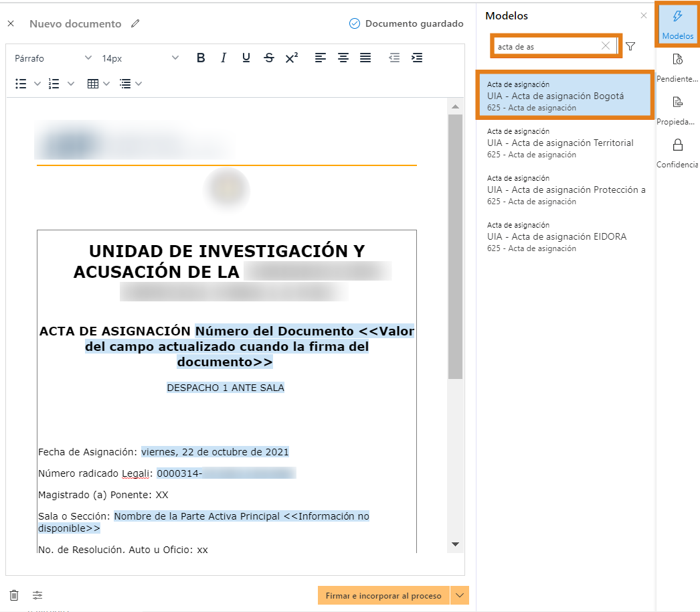Select the Italic formatting icon
This screenshot has width=700, height=612.
pyautogui.click(x=223, y=58)
